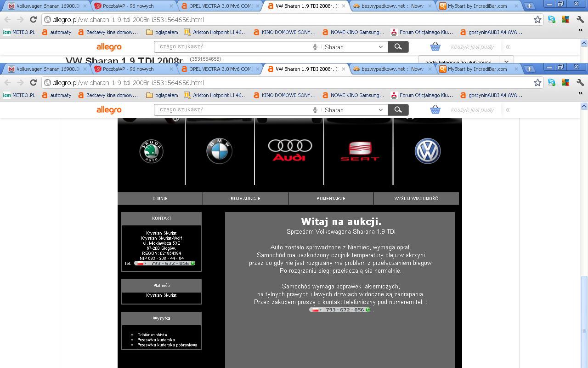The height and width of the screenshot is (368, 588).
Task: Open the automaty bookmark in the upper bookmarks bar
Action: [57, 32]
